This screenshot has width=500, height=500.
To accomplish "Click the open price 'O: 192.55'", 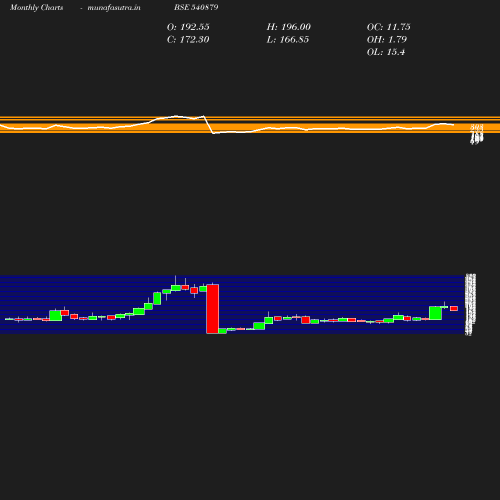I will (x=188, y=27).
